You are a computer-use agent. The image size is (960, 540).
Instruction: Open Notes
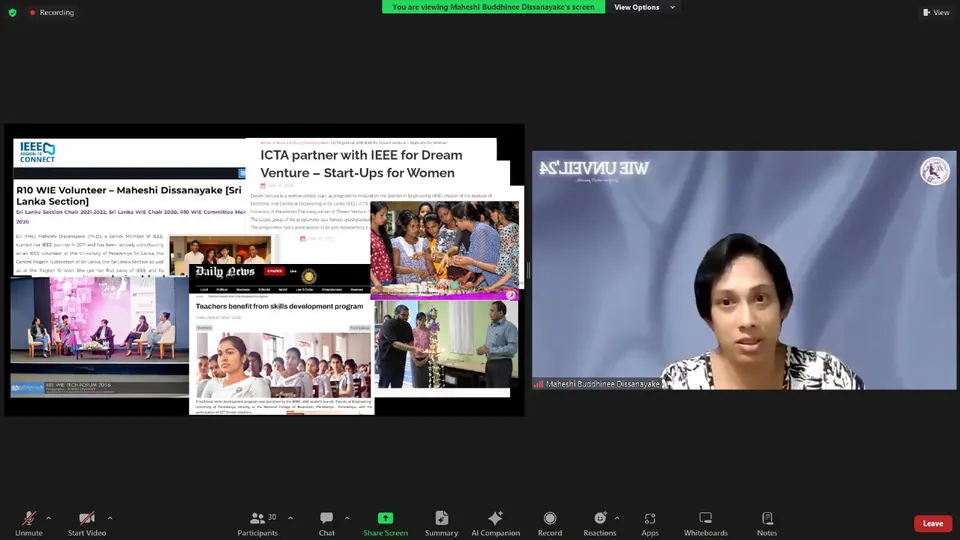767,524
